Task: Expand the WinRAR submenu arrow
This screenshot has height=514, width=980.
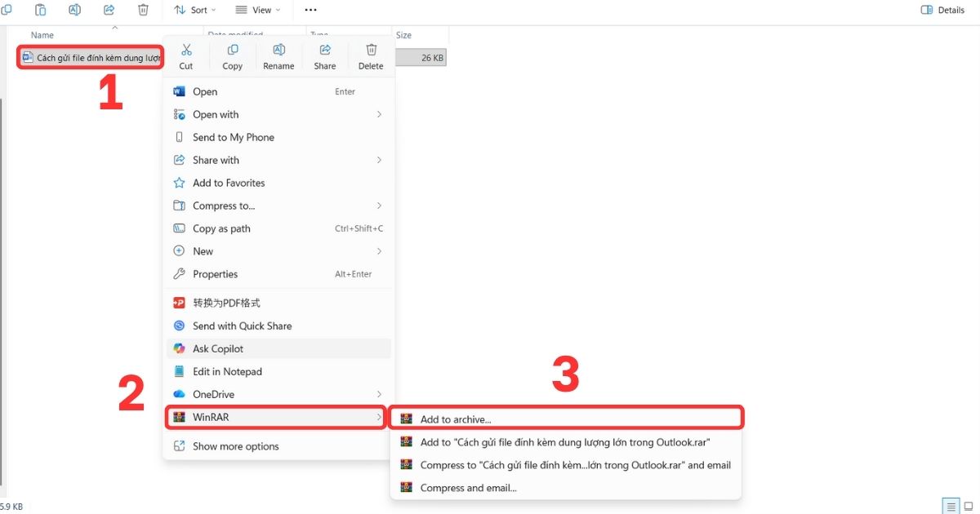Action: coord(380,417)
